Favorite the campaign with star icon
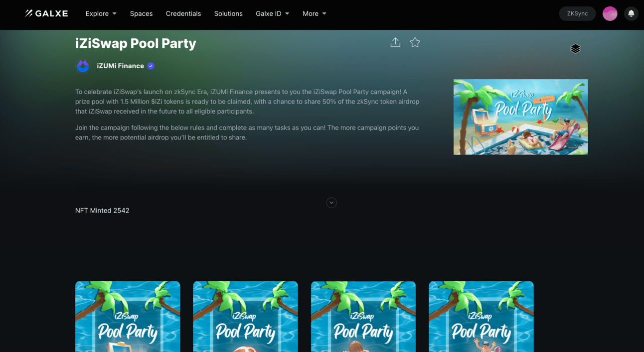Viewport: 644px width, 352px height. tap(415, 42)
